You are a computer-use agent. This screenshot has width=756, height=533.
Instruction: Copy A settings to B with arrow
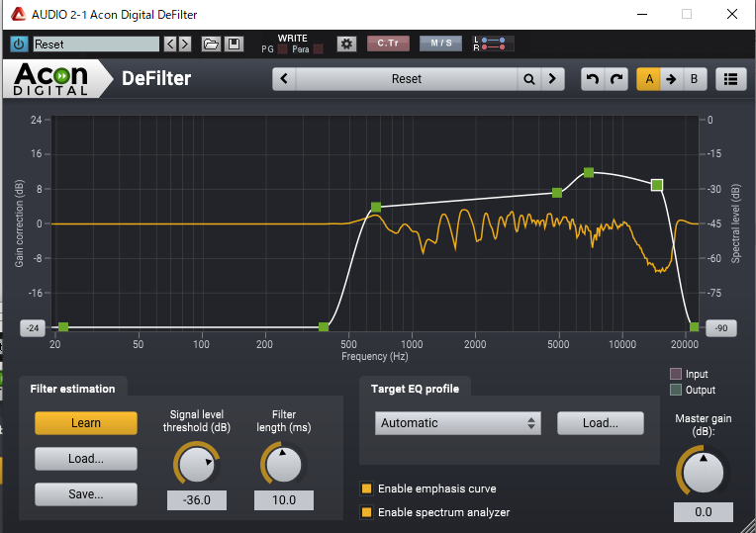[671, 79]
